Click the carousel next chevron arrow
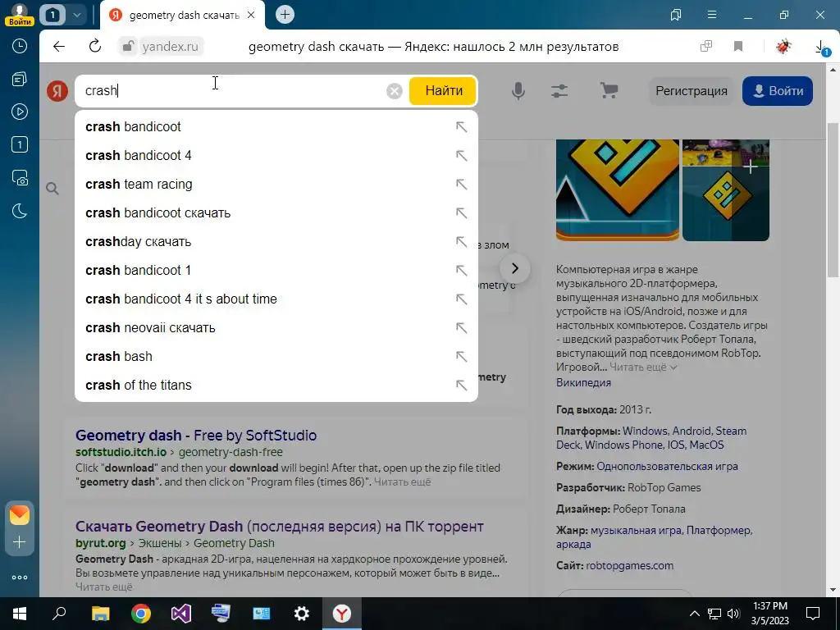The image size is (840, 630). coord(515,268)
